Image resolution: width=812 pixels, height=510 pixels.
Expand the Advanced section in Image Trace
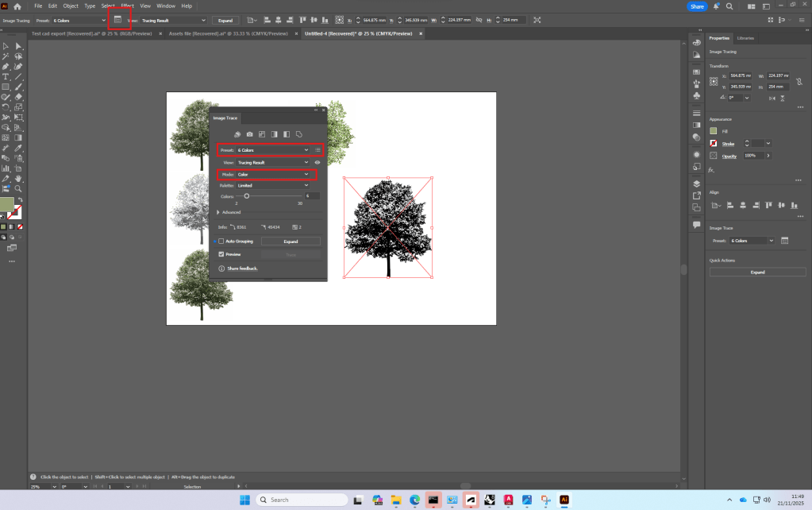pos(219,212)
